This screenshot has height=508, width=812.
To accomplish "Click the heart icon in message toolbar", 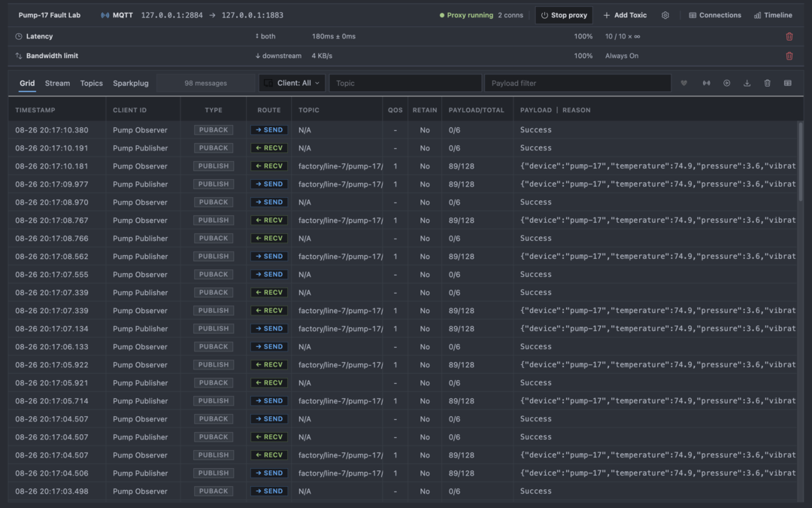I will (x=683, y=83).
